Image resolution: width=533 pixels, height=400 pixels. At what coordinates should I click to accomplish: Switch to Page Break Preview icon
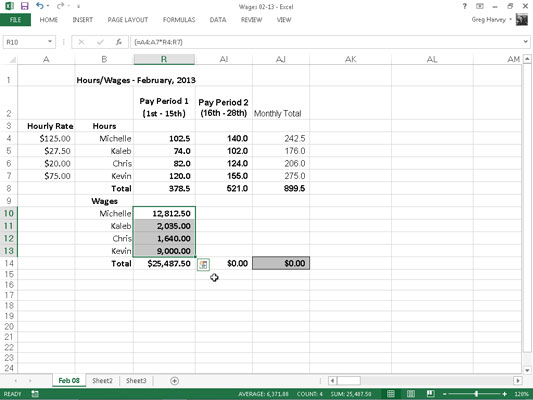pyautogui.click(x=430, y=394)
